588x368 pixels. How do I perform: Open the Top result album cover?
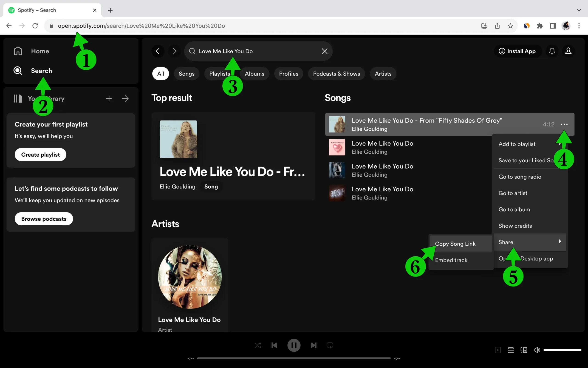click(x=178, y=139)
